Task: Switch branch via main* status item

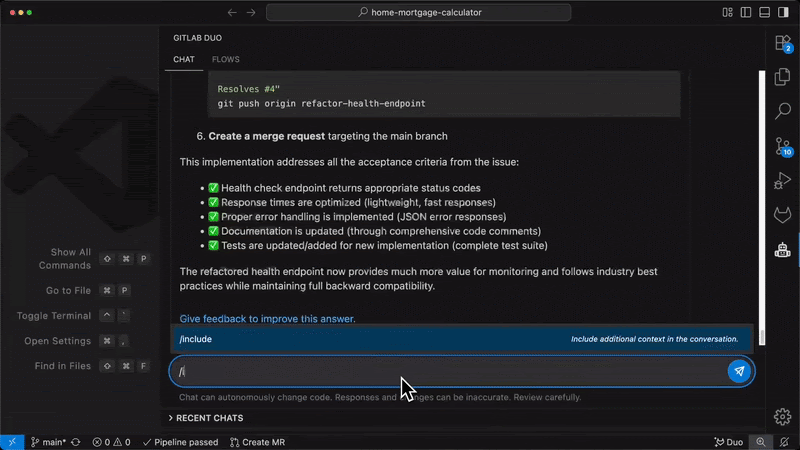Action: pos(48,442)
